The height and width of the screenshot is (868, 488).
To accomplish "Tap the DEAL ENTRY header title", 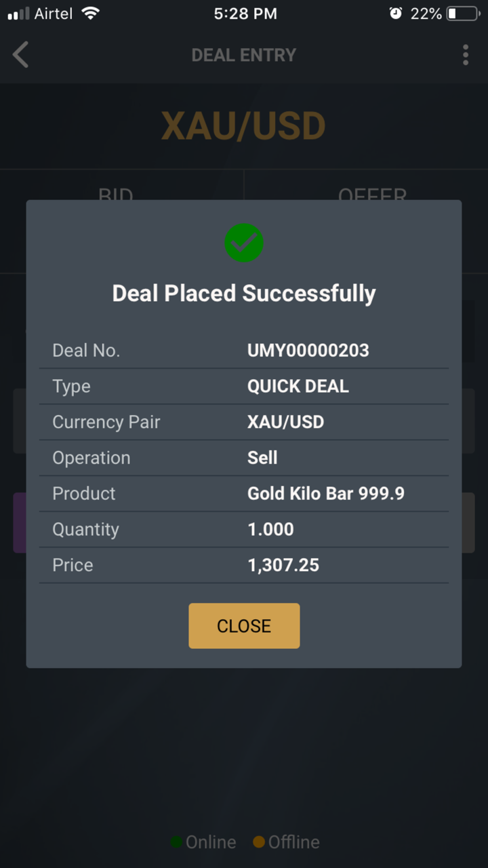I will click(244, 55).
